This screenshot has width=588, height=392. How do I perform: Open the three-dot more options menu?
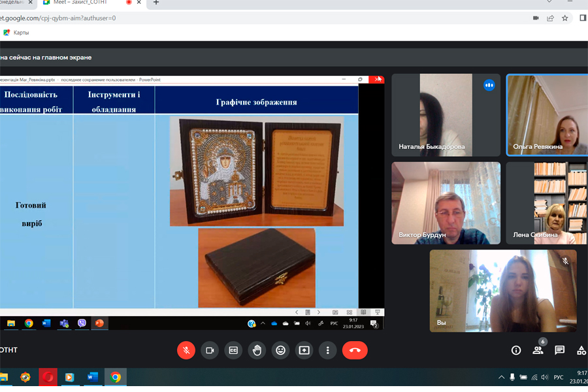click(328, 350)
